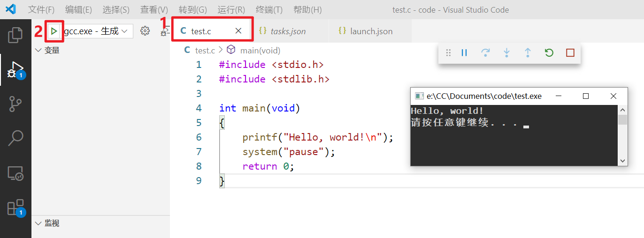Click main(void) in the breadcrumb
This screenshot has height=238, width=644.
click(x=260, y=50)
